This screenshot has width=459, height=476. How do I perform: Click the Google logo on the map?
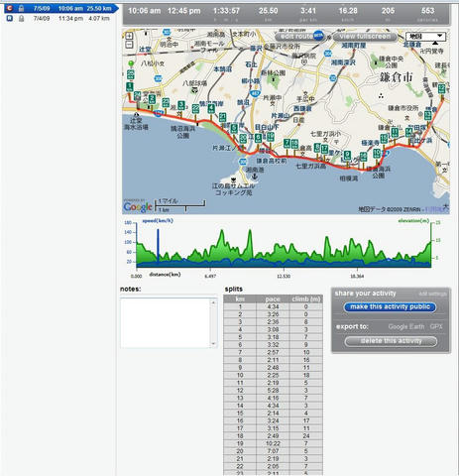138,207
